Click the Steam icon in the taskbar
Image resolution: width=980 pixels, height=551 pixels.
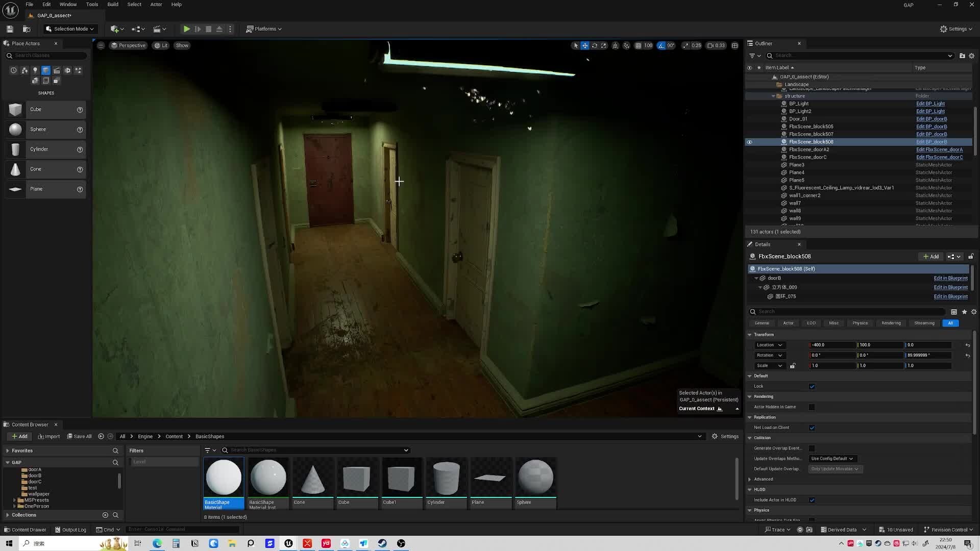tap(382, 543)
